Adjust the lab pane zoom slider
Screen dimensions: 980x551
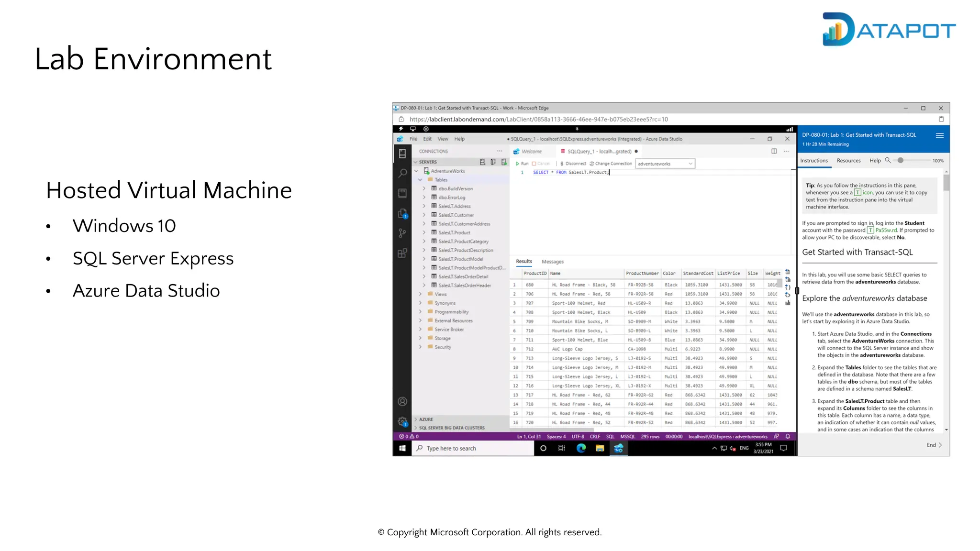coord(900,161)
